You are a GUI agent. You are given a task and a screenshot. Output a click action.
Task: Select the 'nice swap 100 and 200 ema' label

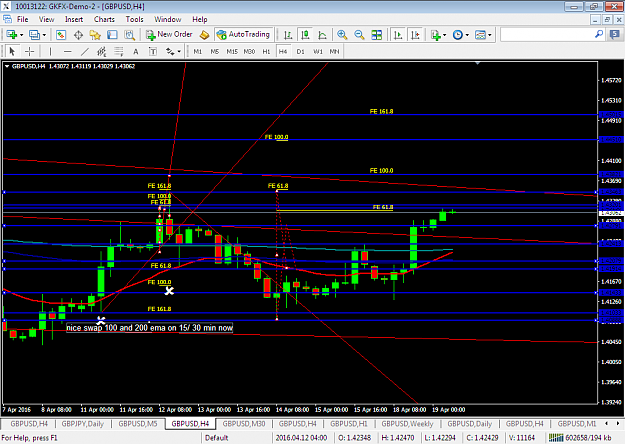coord(149,328)
